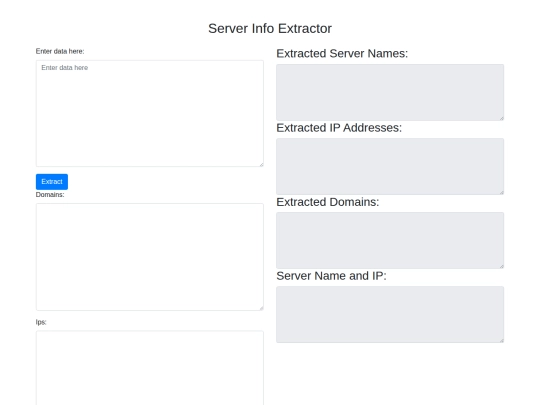
Task: Click resize grip on Extracted Domains box
Action: pos(502,266)
